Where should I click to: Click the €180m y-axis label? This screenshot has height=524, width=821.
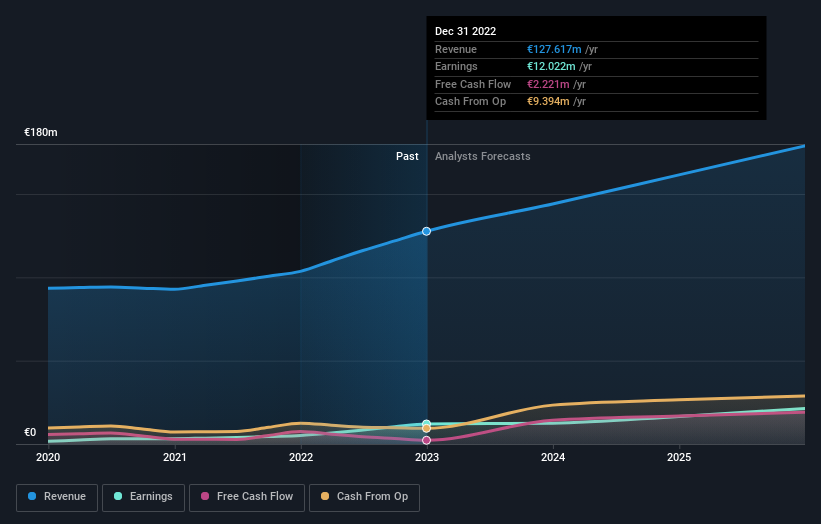(x=41, y=132)
